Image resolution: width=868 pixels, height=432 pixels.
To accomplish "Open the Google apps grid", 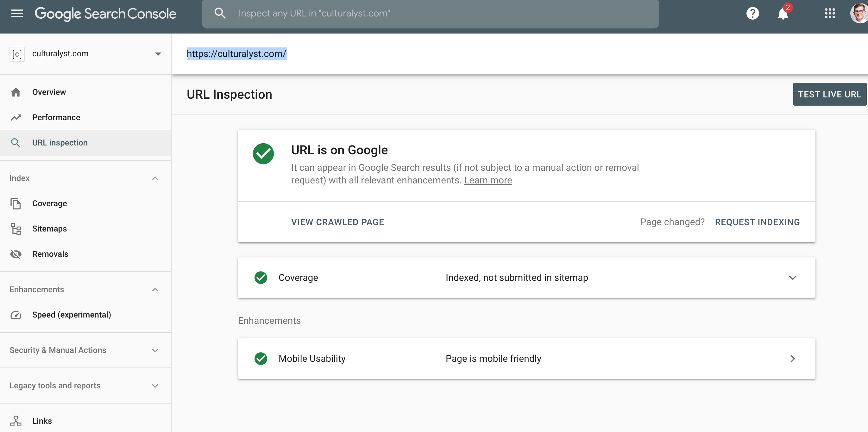I will coord(830,14).
